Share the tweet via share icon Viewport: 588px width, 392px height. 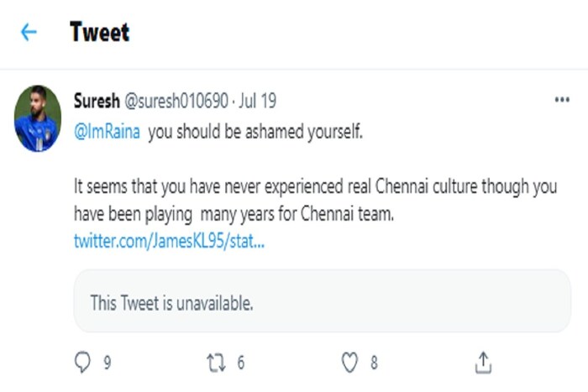[483, 362]
